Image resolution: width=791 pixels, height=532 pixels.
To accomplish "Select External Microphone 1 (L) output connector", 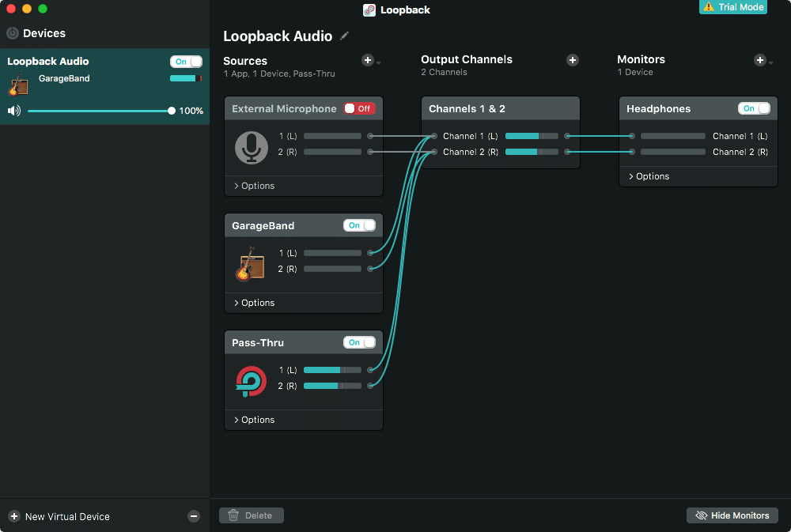I will pyautogui.click(x=370, y=136).
